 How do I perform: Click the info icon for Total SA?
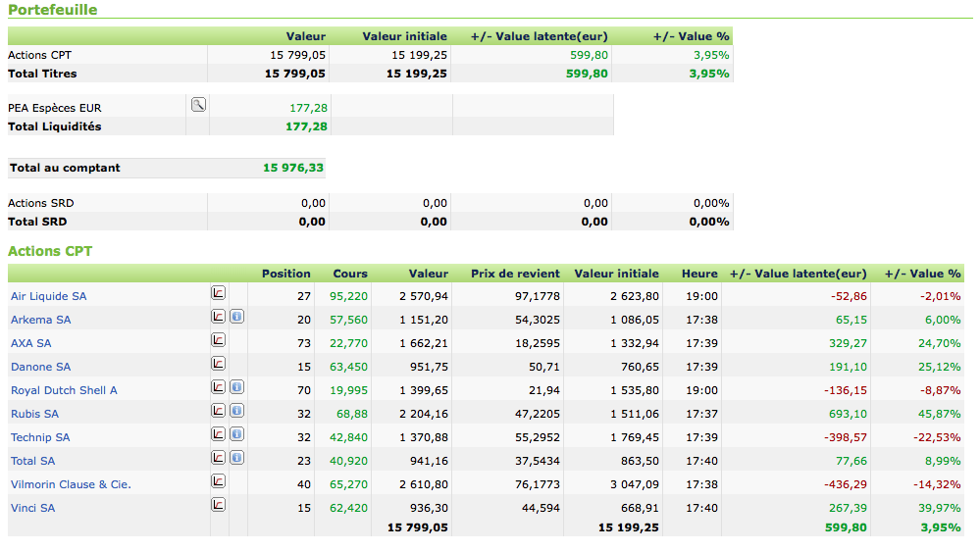236,458
